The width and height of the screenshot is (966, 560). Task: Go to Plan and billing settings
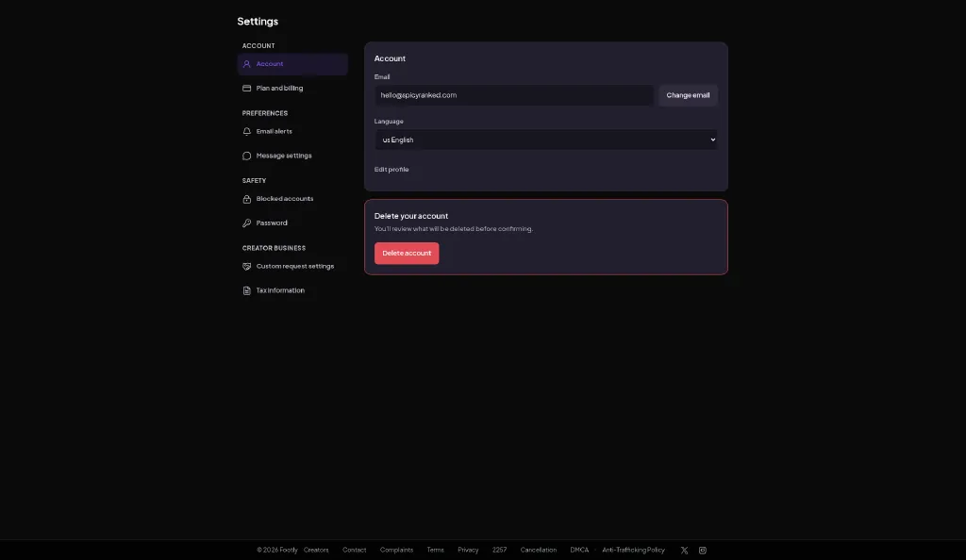292,88
